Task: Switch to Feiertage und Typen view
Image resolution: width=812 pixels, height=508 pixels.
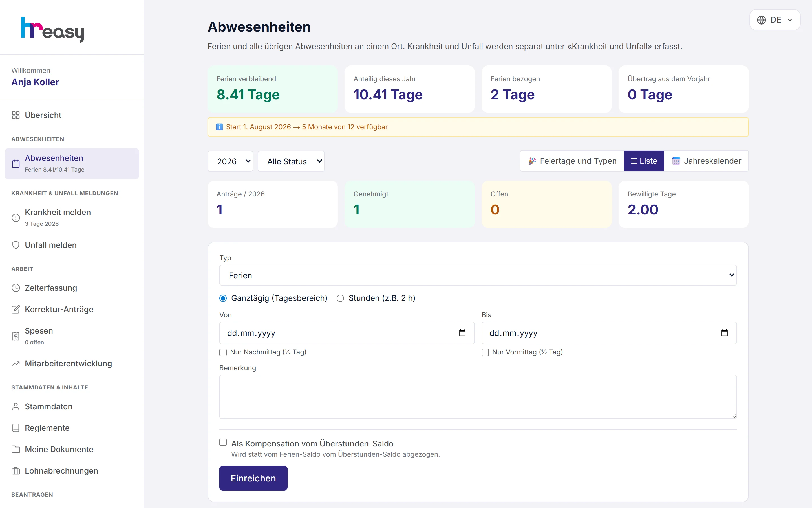Action: (x=572, y=161)
